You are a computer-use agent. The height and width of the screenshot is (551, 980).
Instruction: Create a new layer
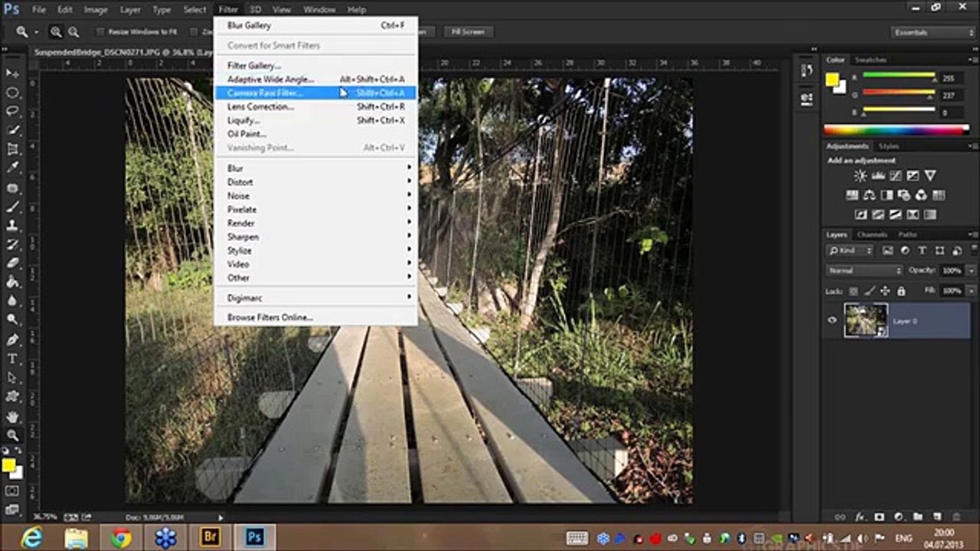click(x=936, y=517)
